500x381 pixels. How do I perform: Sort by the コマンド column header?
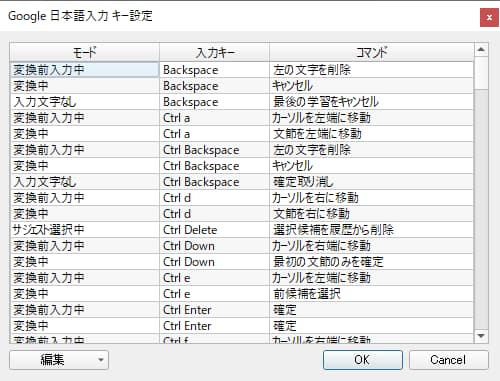tap(372, 52)
